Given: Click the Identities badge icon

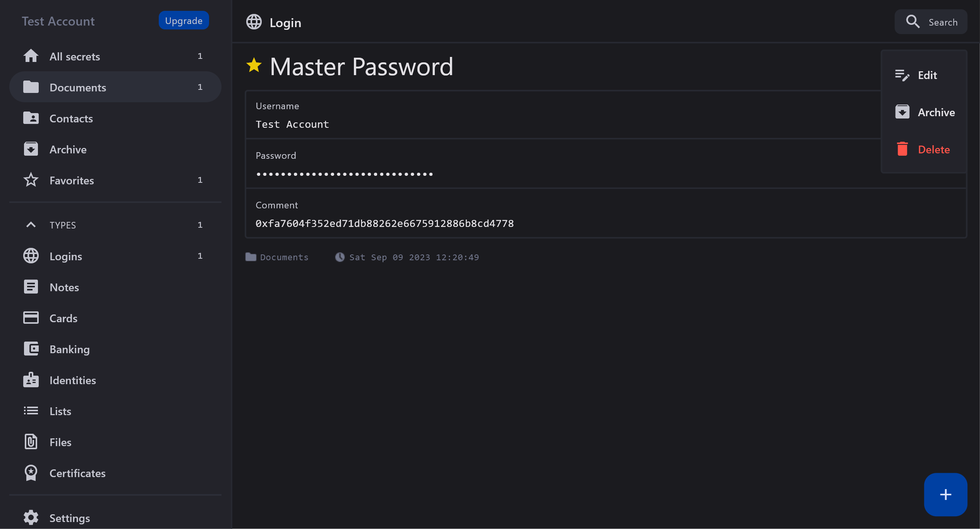Looking at the screenshot, I should (31, 380).
